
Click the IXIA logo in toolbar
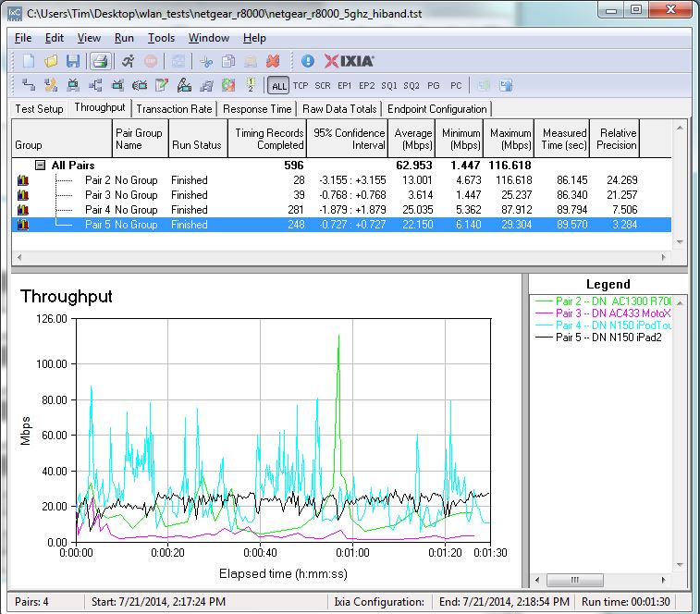tap(349, 61)
